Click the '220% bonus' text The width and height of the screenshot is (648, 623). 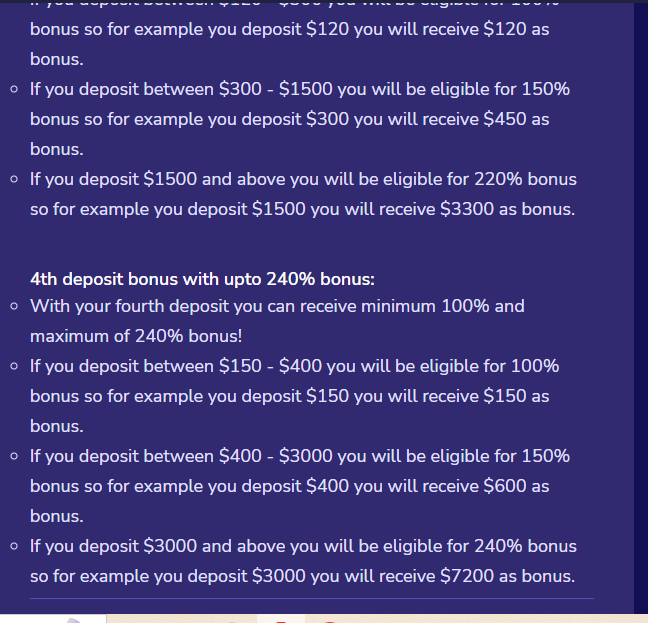[x=525, y=179]
